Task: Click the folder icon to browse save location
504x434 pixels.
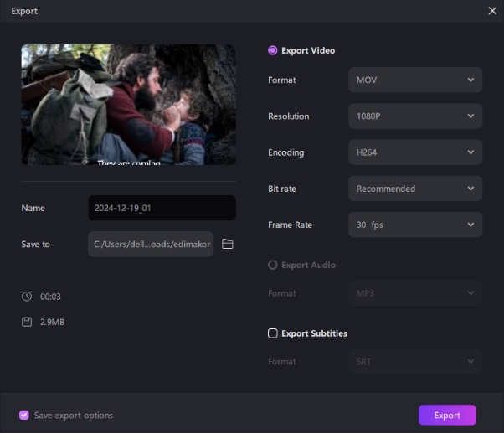Action: tap(227, 245)
